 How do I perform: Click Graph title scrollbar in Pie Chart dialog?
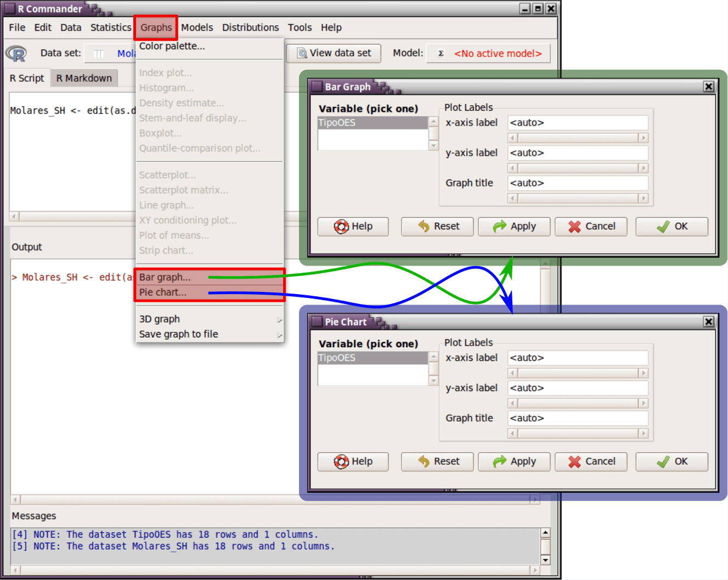pos(578,433)
